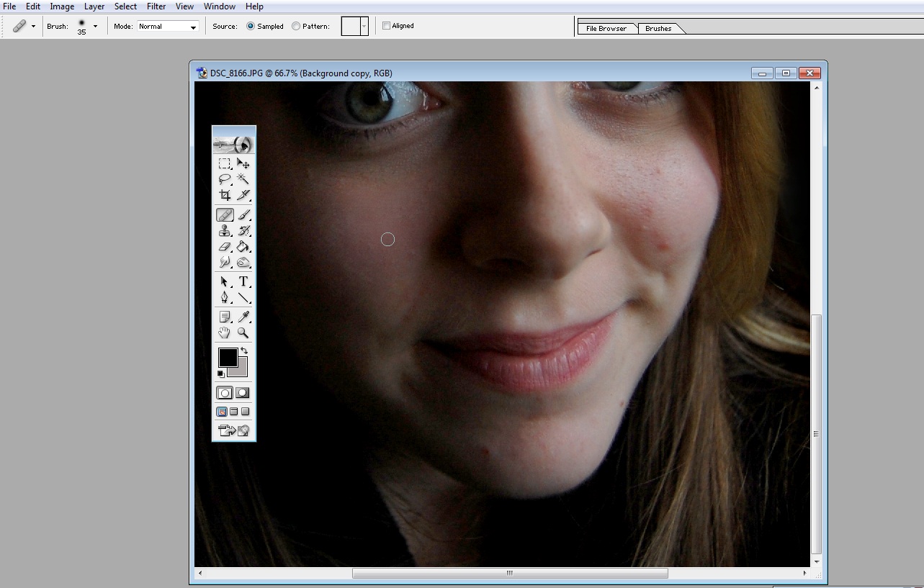Select the Crop tool
Image resolution: width=924 pixels, height=588 pixels.
pos(225,194)
